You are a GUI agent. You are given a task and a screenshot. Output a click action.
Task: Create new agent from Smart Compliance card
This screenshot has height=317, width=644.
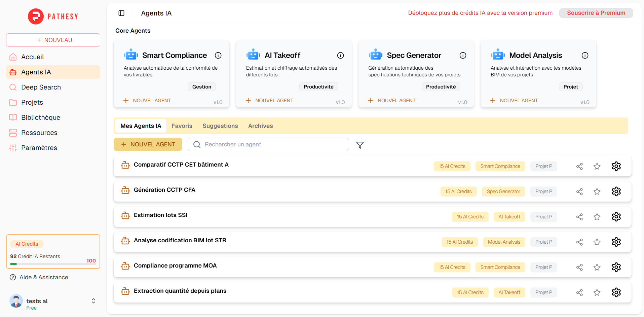click(x=147, y=100)
